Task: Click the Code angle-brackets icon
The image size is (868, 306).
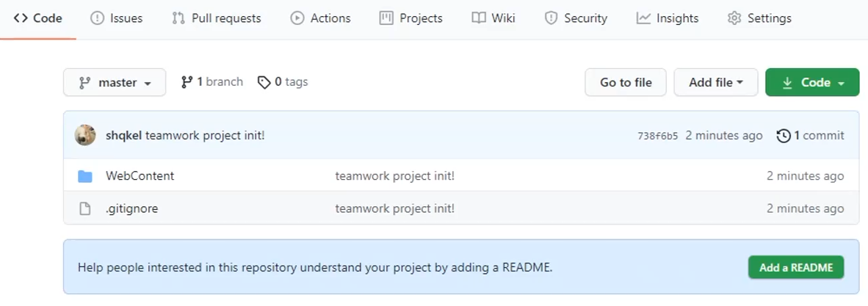Action: pos(21,18)
